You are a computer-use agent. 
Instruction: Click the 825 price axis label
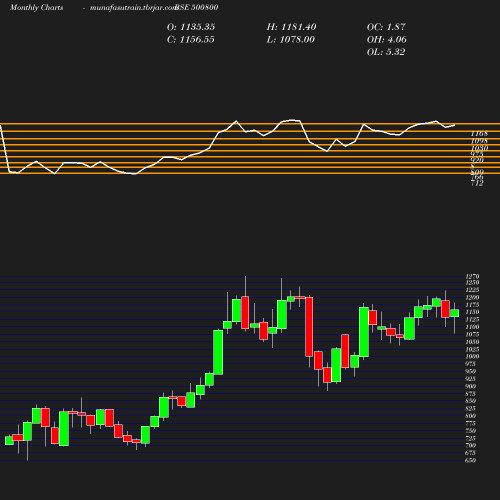click(471, 408)
